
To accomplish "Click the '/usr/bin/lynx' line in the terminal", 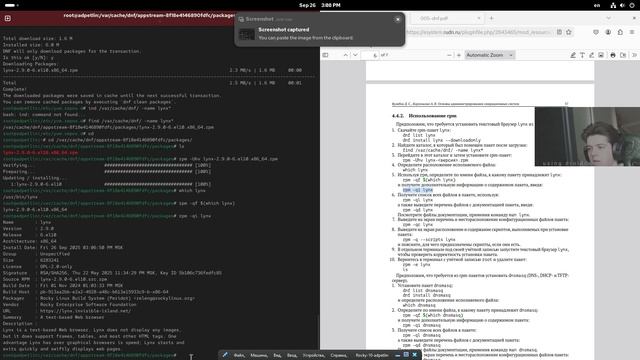I will tap(20, 197).
